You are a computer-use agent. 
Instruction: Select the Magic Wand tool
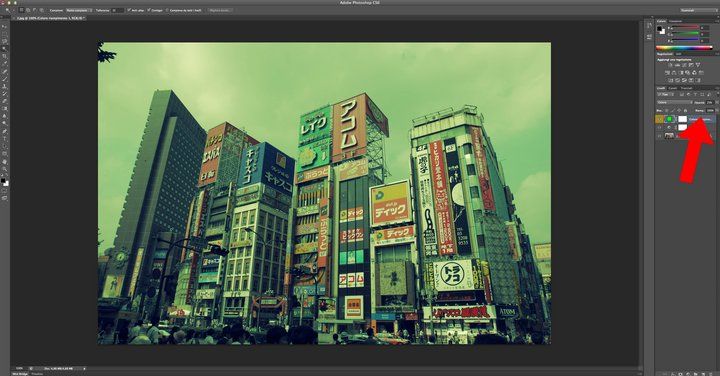tap(6, 48)
